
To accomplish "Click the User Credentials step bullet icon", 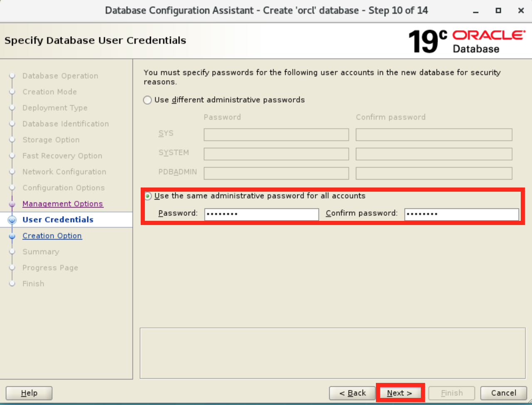I will pyautogui.click(x=12, y=220).
